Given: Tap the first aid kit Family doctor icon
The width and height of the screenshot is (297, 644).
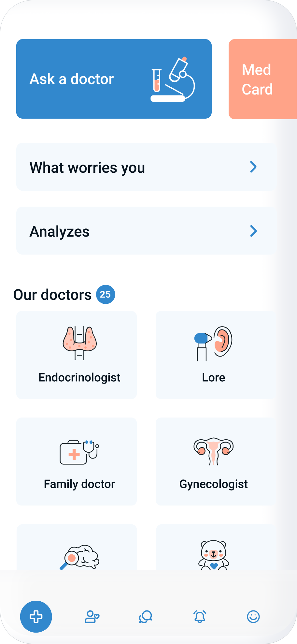Looking at the screenshot, I should (x=79, y=451).
